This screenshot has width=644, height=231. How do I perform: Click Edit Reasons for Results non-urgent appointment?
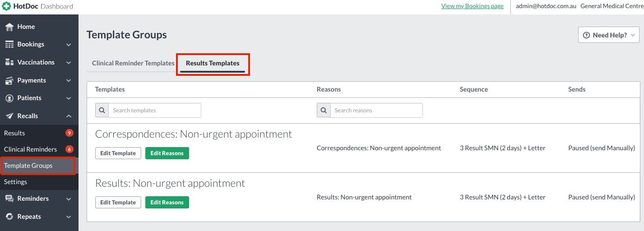(x=167, y=203)
